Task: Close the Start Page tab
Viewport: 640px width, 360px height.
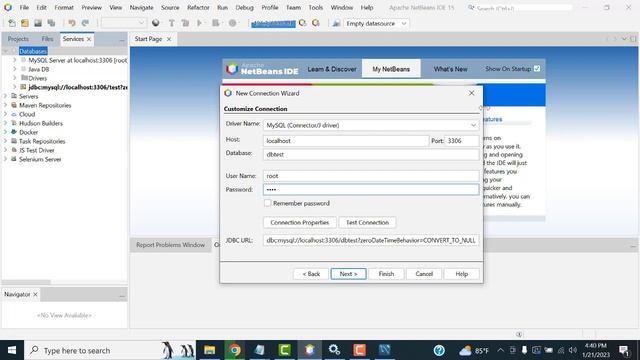Action: pos(169,39)
